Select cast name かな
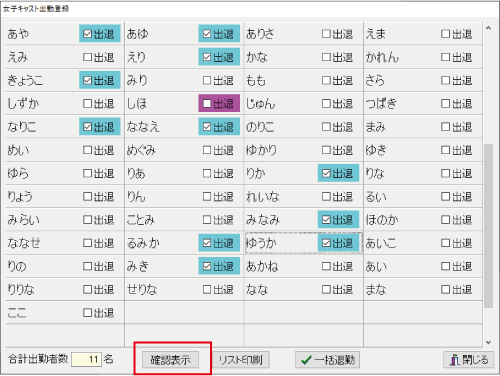500x376 pixels. point(257,57)
